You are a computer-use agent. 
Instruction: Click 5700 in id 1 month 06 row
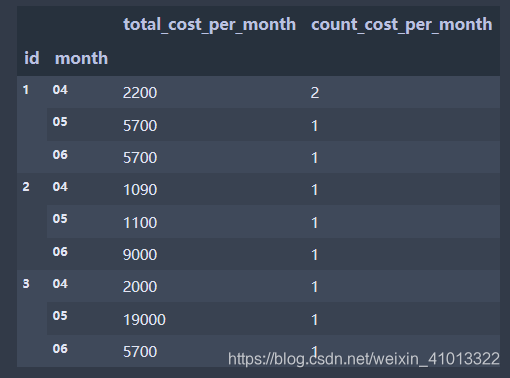click(x=140, y=158)
